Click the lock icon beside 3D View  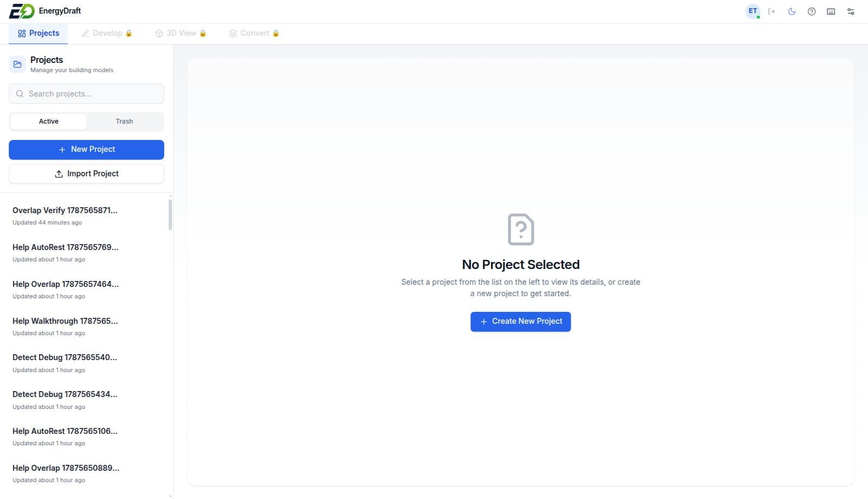[203, 33]
